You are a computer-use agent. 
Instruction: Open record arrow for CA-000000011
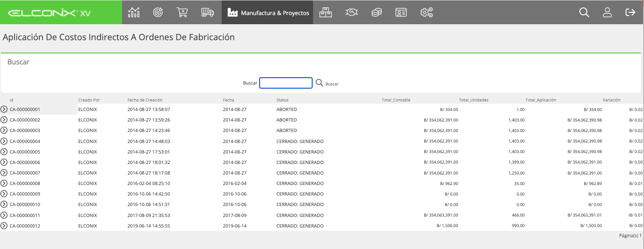(4, 215)
